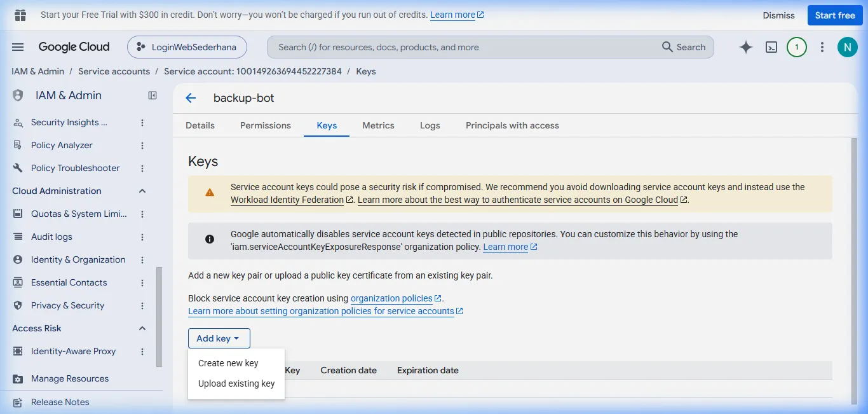Click the Start free button
Viewport: 868px width, 414px height.
[835, 15]
